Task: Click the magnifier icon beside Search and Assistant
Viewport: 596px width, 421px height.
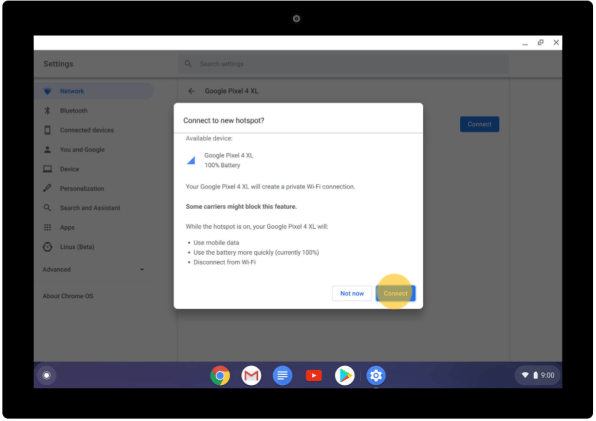Action: 48,208
